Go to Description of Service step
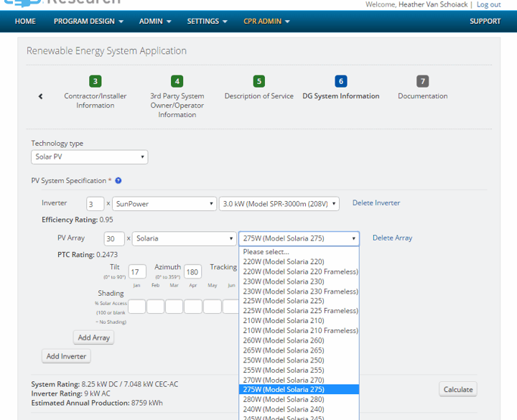Screen dimensions: 517x420 tap(258, 96)
